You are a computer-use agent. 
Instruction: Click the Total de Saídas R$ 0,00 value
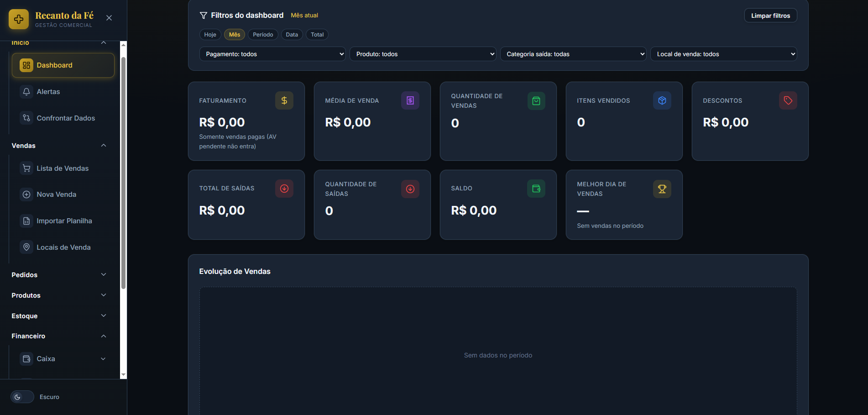[222, 210]
